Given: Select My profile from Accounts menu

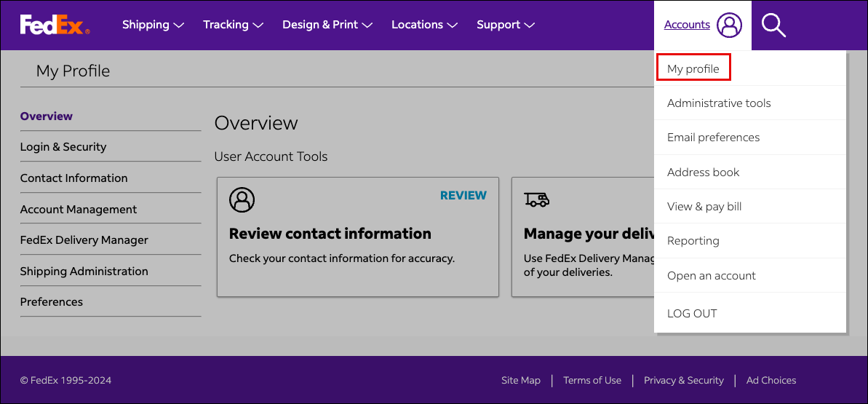Looking at the screenshot, I should click(x=693, y=68).
